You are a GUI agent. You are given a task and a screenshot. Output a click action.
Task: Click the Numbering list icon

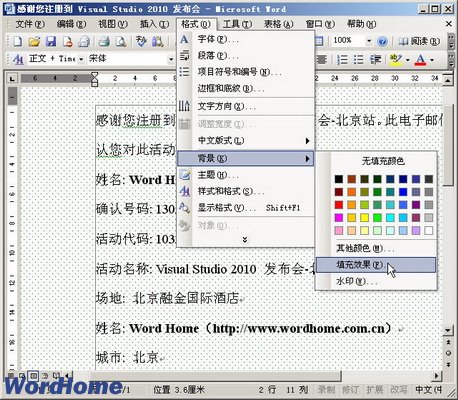(342, 60)
